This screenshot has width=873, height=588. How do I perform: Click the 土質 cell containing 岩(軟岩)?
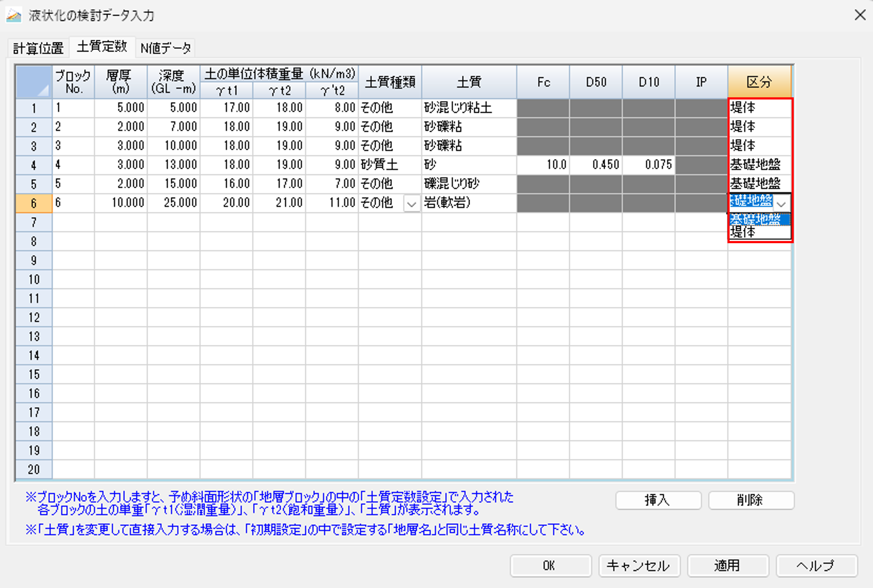tap(468, 203)
